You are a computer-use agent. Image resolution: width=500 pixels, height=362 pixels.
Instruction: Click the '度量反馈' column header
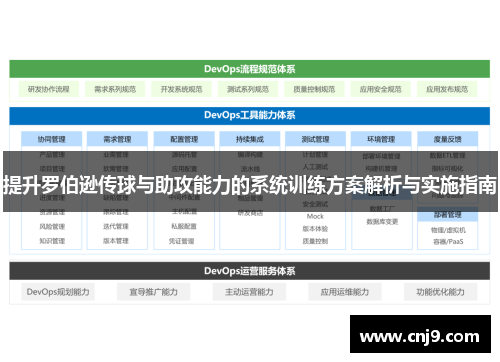coord(447,139)
